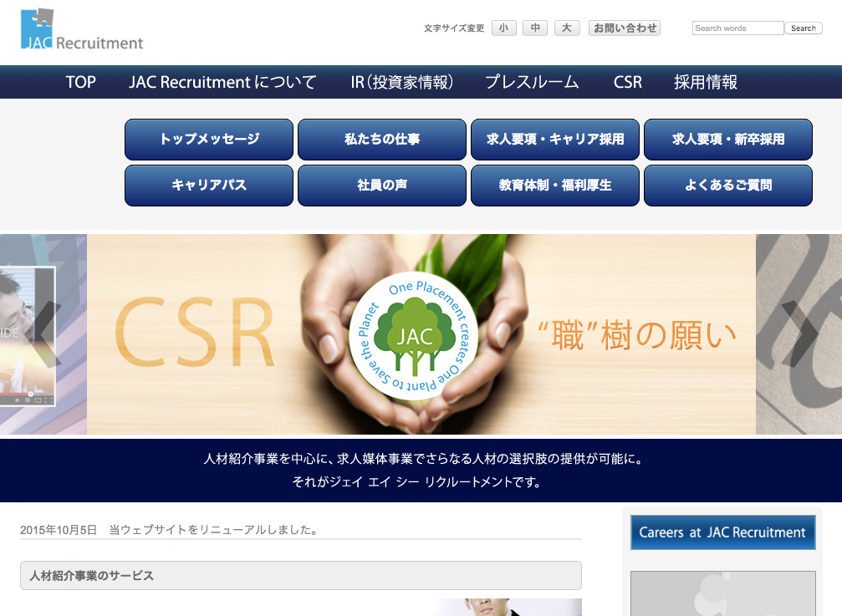Click the JAC Recruitment puzzle logo
Screen dimensions: 842x616
(x=82, y=29)
